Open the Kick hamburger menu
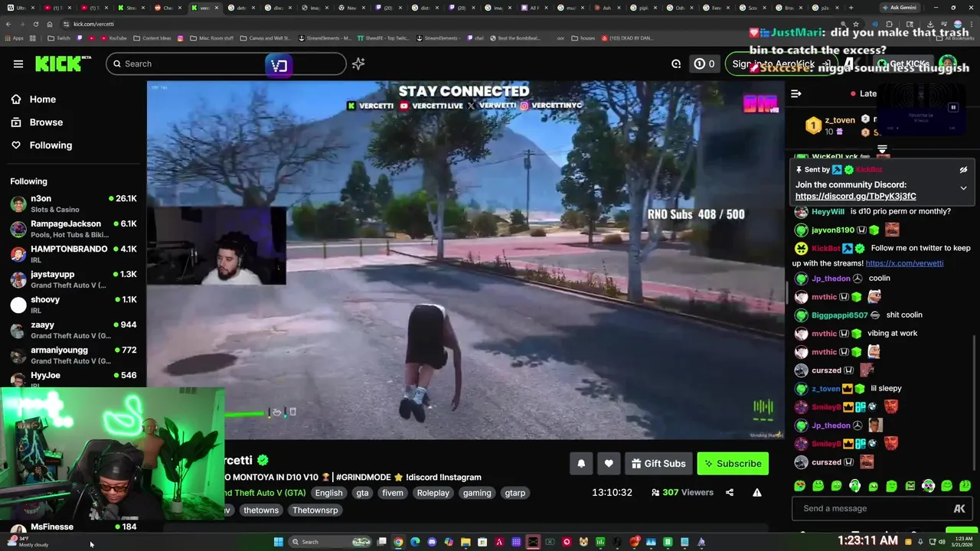The image size is (980, 551). [18, 64]
